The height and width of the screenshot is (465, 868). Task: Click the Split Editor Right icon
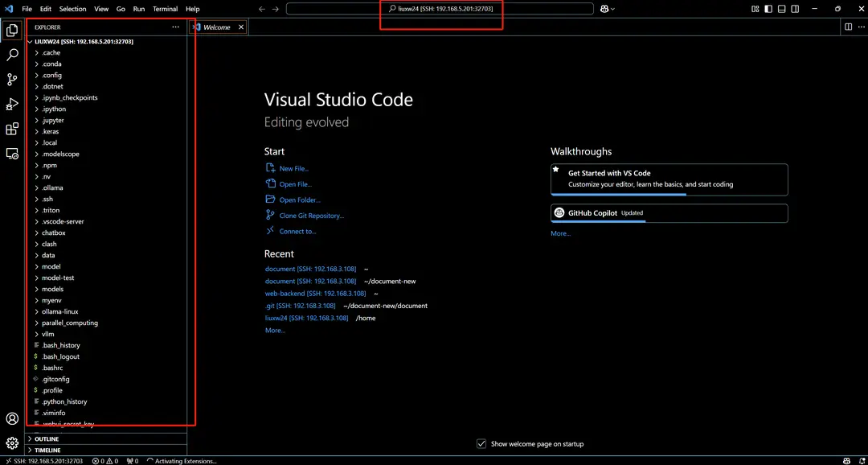[x=848, y=27]
